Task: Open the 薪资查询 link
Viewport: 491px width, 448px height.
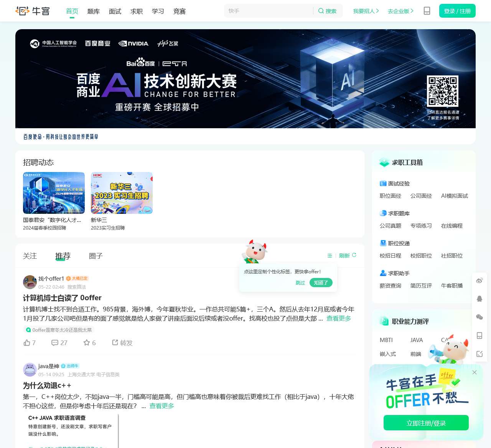Action: coord(390,286)
